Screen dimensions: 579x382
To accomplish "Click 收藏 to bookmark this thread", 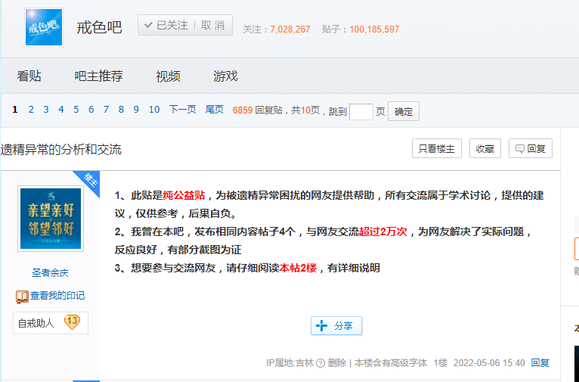I will point(485,148).
